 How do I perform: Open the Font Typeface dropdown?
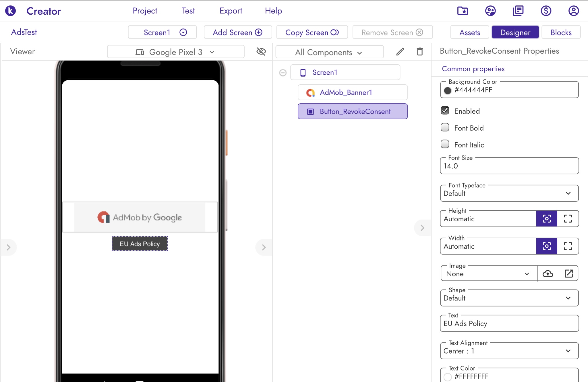(x=509, y=193)
